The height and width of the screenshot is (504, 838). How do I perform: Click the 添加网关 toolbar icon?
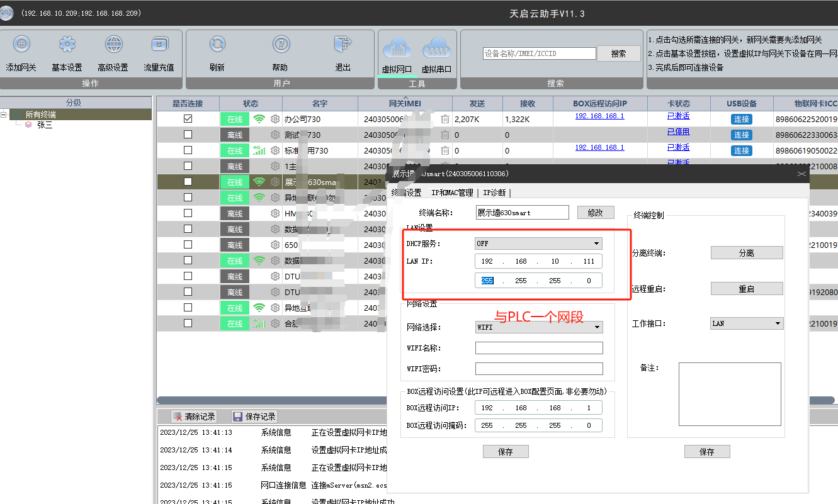(21, 44)
